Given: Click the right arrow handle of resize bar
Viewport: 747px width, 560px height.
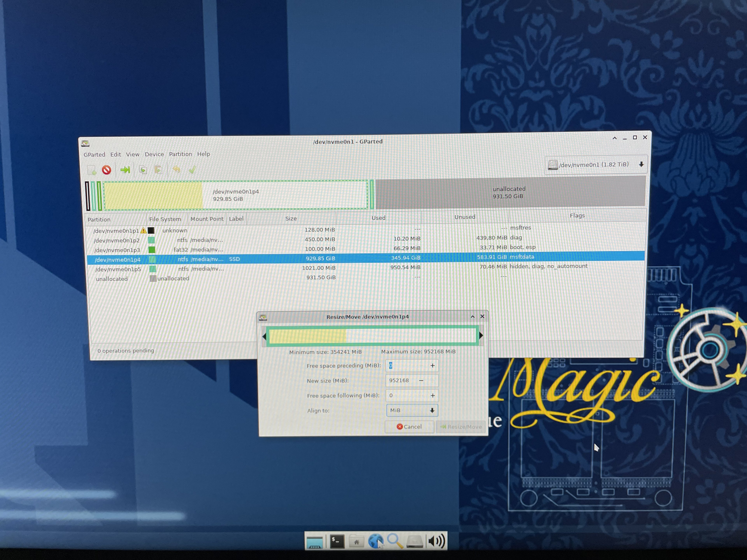Looking at the screenshot, I should tap(481, 336).
